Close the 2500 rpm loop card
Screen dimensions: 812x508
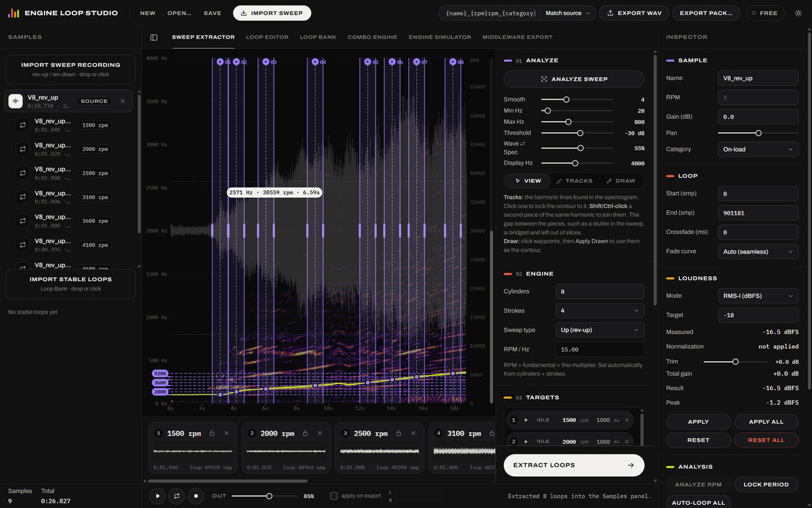413,433
